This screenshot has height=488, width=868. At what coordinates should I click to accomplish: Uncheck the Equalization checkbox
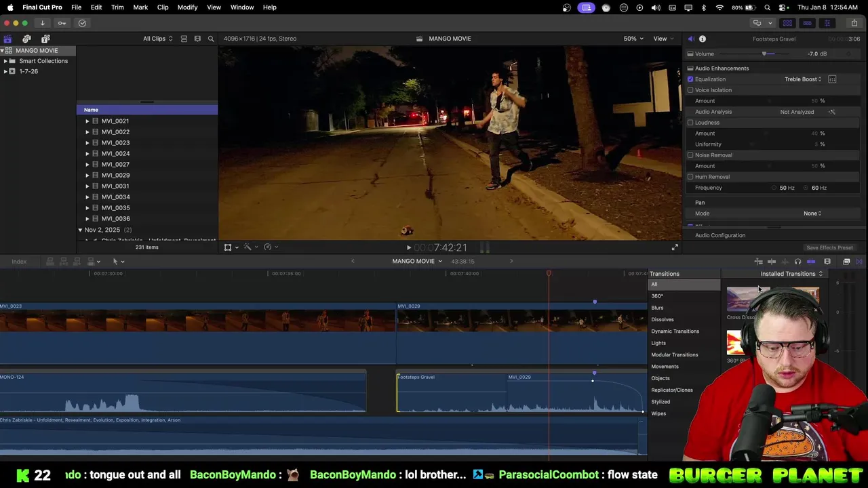coord(690,79)
